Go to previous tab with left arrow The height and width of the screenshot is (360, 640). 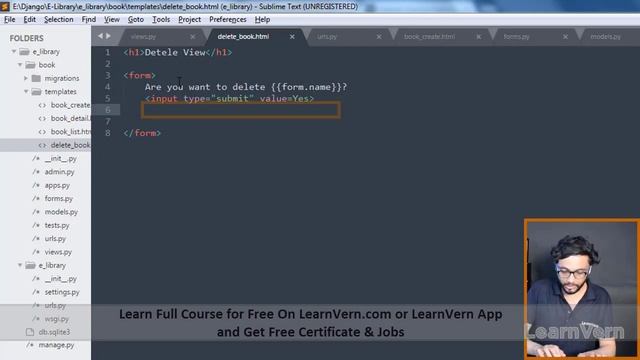pyautogui.click(x=100, y=36)
